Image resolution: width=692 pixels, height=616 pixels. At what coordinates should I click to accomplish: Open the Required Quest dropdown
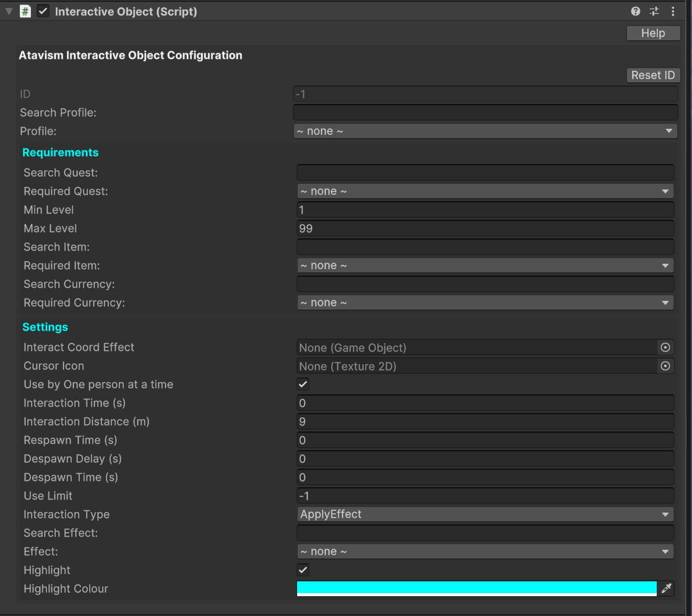pyautogui.click(x=485, y=191)
